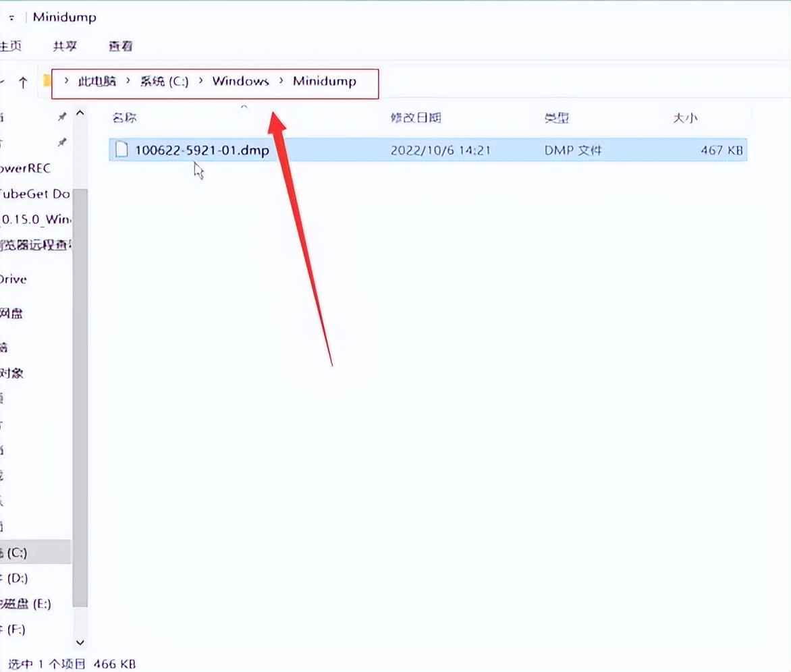Click 此电脑 in the address path
Screen dimensions: 791x672
click(x=97, y=81)
